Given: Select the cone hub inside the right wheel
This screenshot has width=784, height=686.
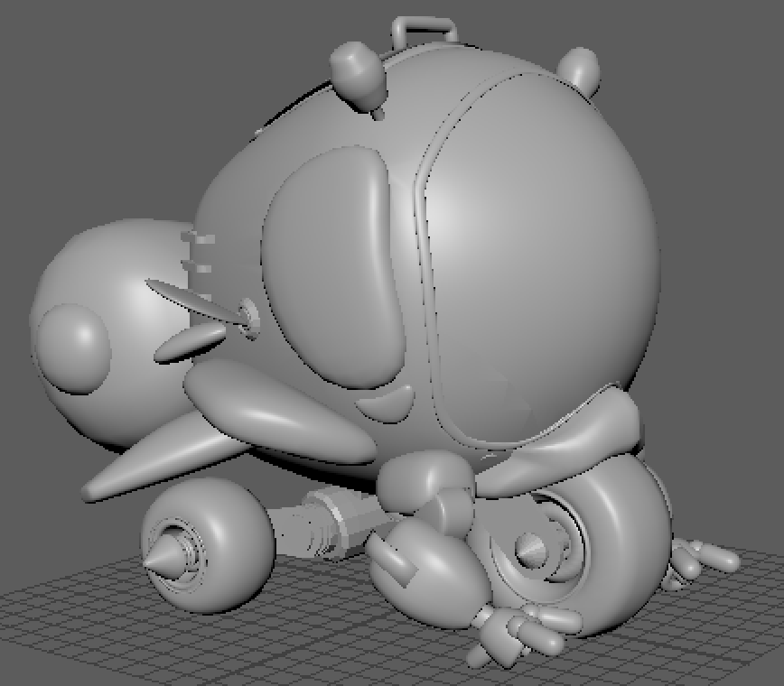Looking at the screenshot, I should (x=530, y=549).
